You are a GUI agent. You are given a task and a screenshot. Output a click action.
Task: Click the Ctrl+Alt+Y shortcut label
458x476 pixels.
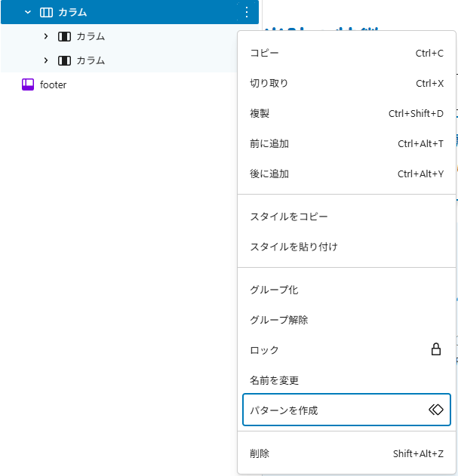click(420, 174)
